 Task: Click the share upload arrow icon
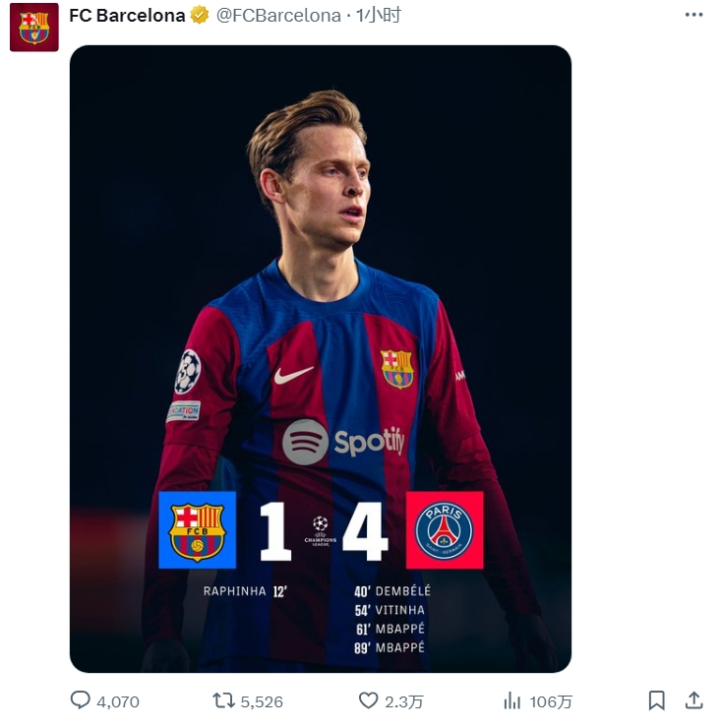(x=693, y=700)
